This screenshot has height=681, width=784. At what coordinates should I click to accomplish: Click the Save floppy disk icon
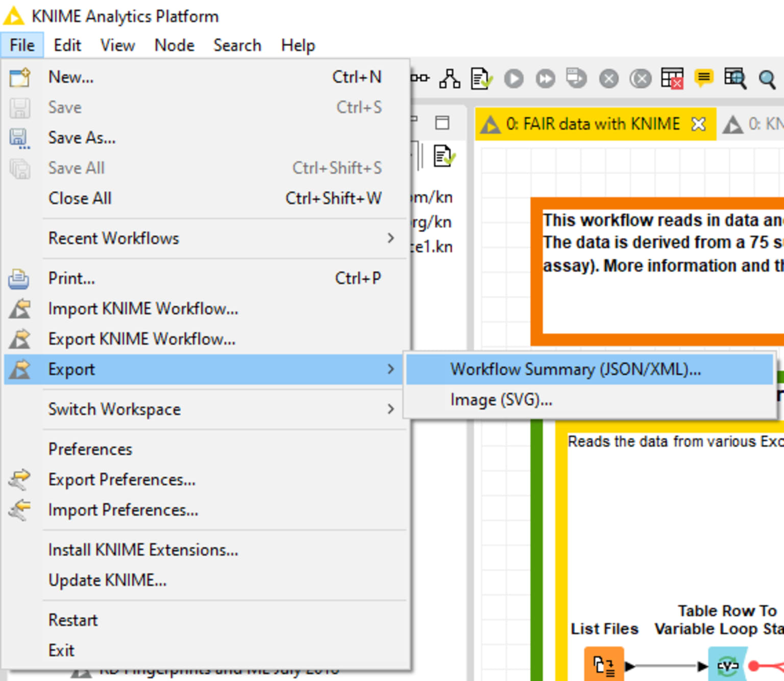(20, 108)
